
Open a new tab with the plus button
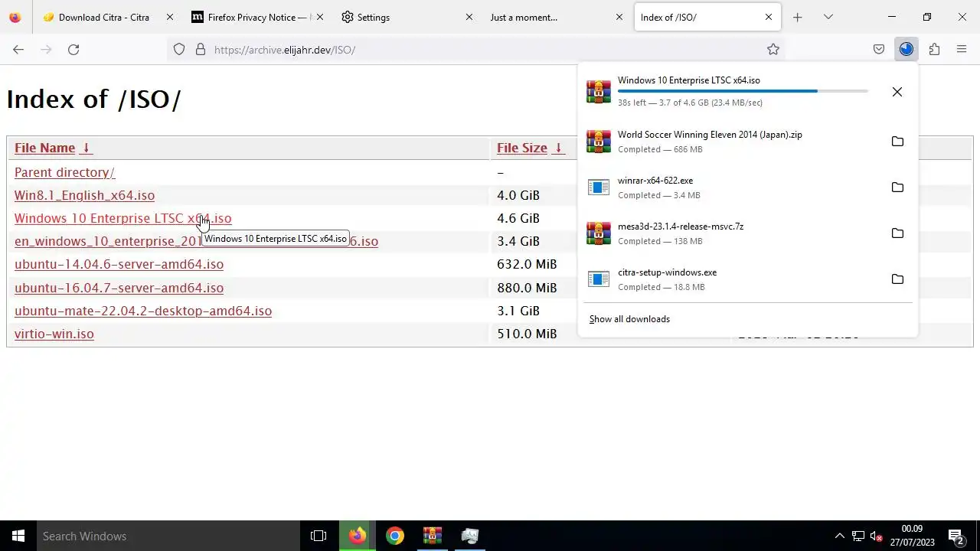coord(797,17)
